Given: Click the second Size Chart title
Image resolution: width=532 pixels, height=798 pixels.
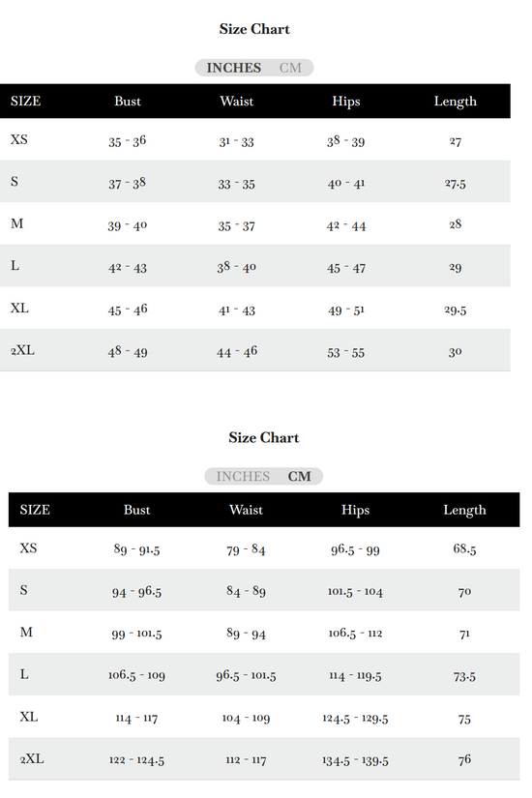Looking at the screenshot, I should click(264, 437).
